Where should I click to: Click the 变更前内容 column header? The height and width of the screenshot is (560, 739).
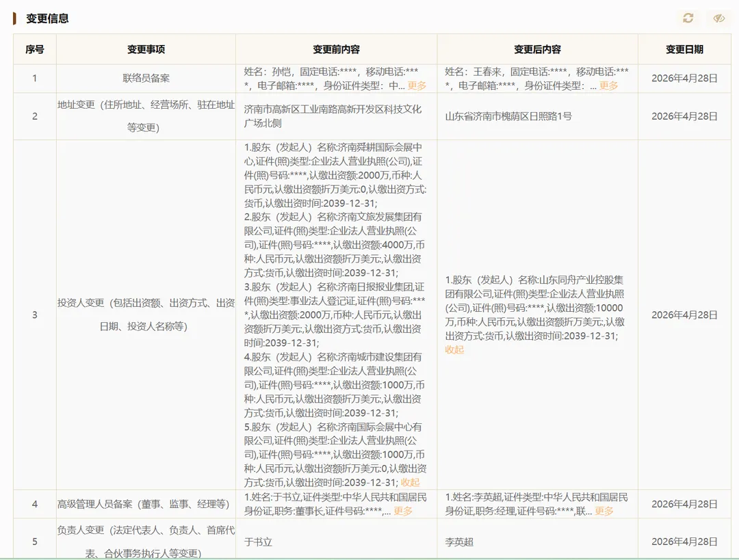337,49
